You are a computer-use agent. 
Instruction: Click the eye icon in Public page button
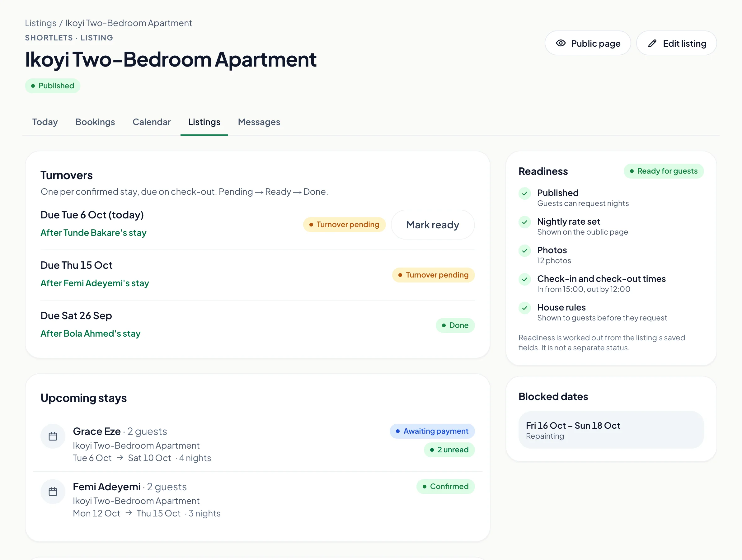(561, 43)
